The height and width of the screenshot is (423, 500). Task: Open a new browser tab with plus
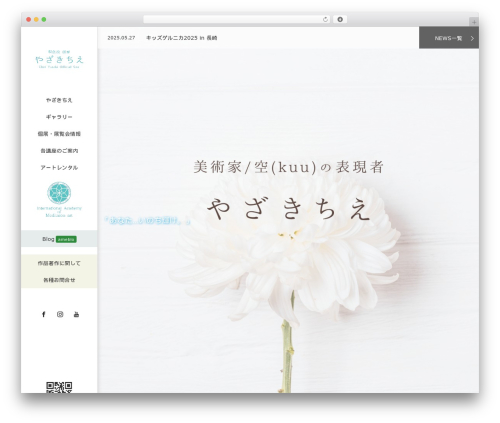click(474, 22)
